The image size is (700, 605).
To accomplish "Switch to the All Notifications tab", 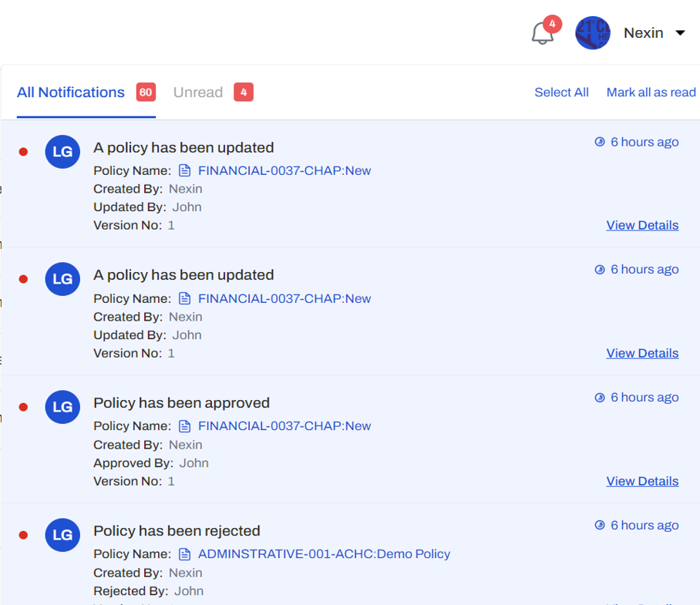I will point(71,92).
